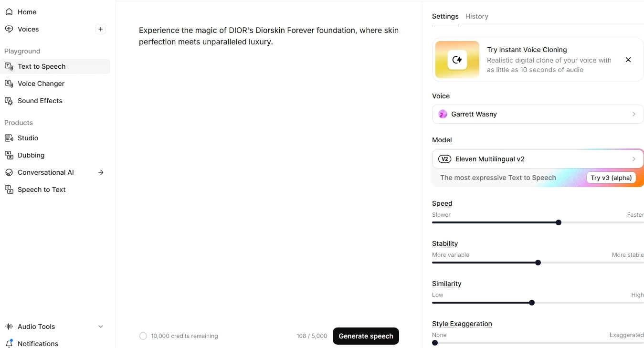
Task: Open Speech to Text
Action: tap(42, 190)
